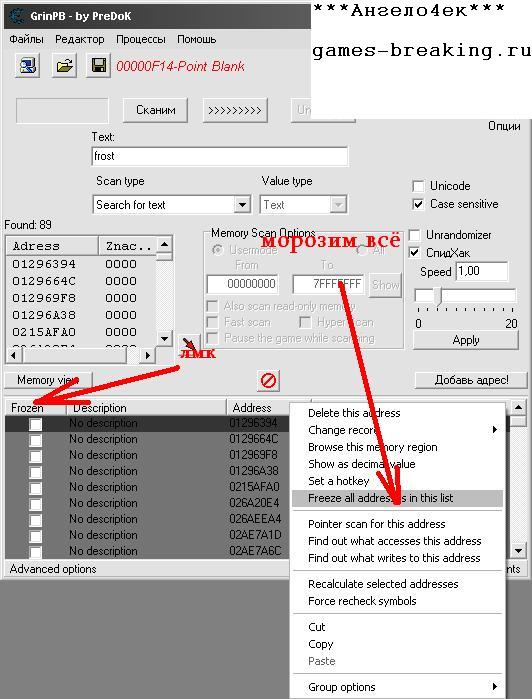
Task: Tick the Frozen box for address 026AEEA4
Action: [x=35, y=520]
